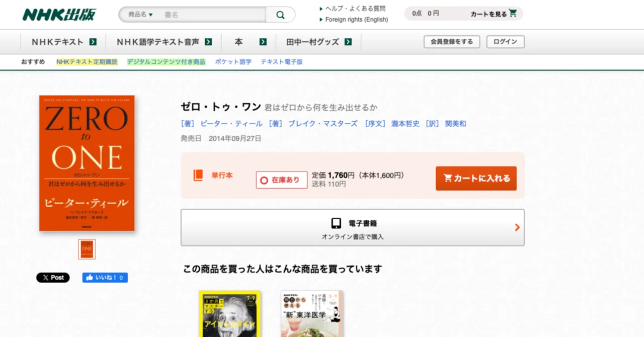
Task: Click the price text 定価 1,760円
Action: (333, 175)
